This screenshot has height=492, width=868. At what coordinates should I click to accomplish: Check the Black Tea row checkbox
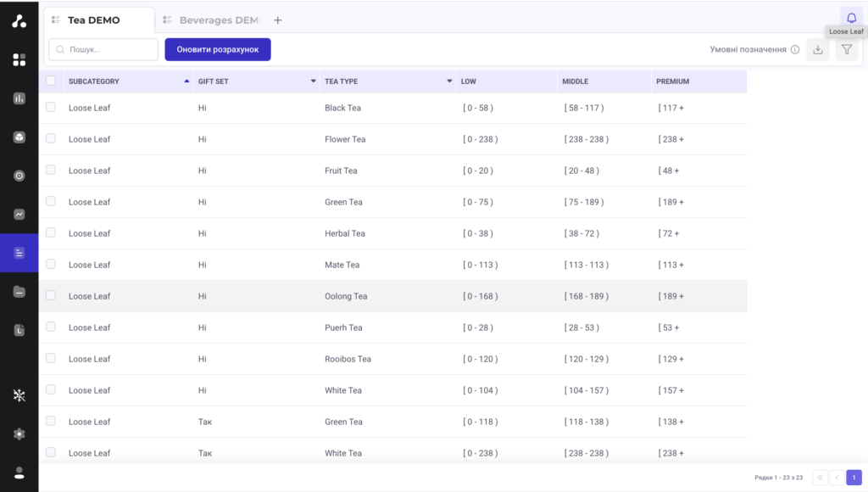[x=51, y=107]
